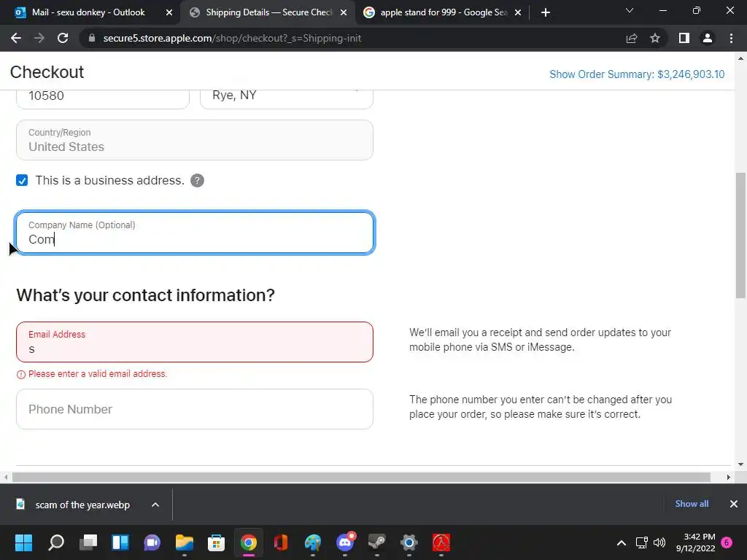This screenshot has width=747, height=560.
Task: Click the volume speaker tray icon
Action: tap(659, 542)
